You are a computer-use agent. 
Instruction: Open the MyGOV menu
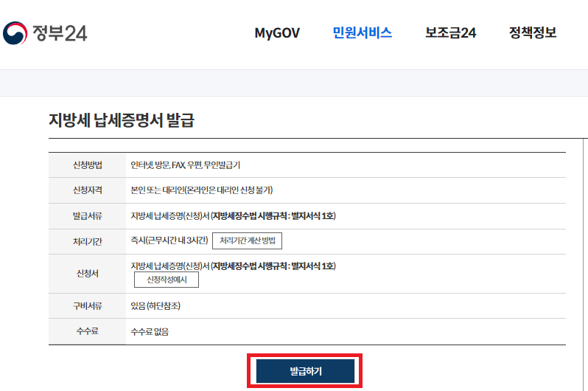click(277, 33)
